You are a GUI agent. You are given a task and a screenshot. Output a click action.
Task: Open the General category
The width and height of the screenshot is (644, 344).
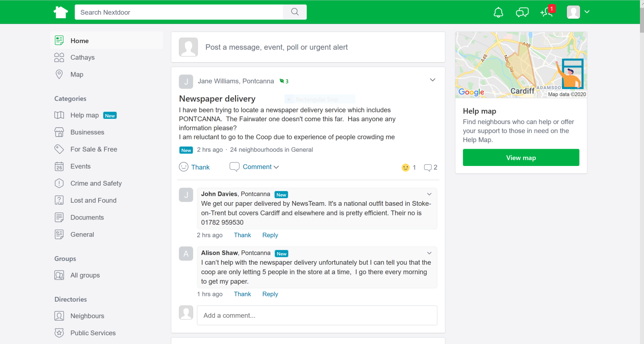tap(82, 234)
